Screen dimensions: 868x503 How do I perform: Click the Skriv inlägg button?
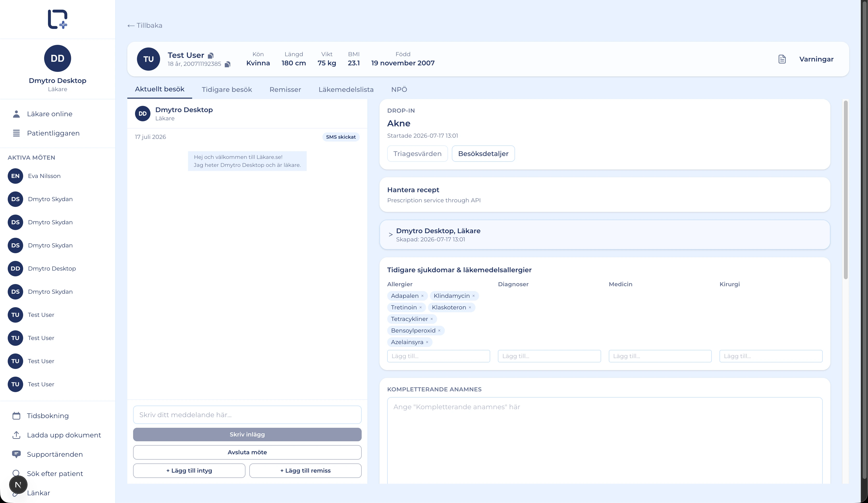coord(247,435)
